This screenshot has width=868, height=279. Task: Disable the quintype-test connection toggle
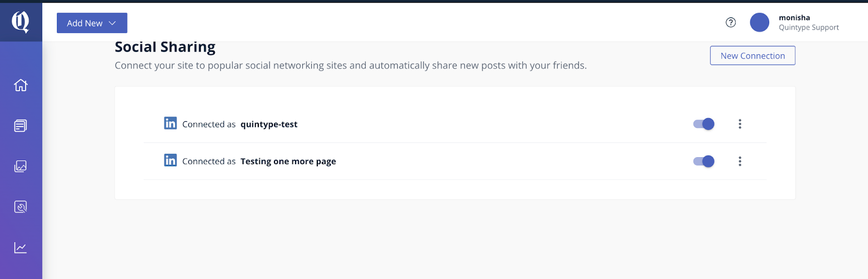click(704, 124)
